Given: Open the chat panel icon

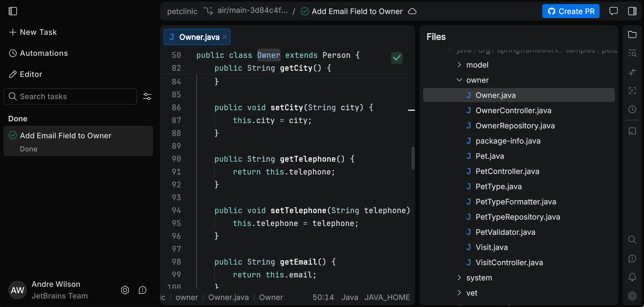Looking at the screenshot, I should click(613, 11).
